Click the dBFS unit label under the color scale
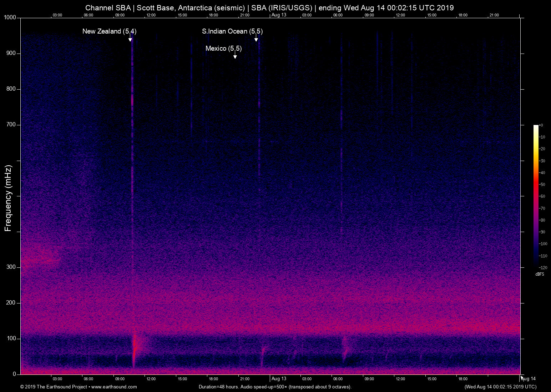 [x=540, y=274]
